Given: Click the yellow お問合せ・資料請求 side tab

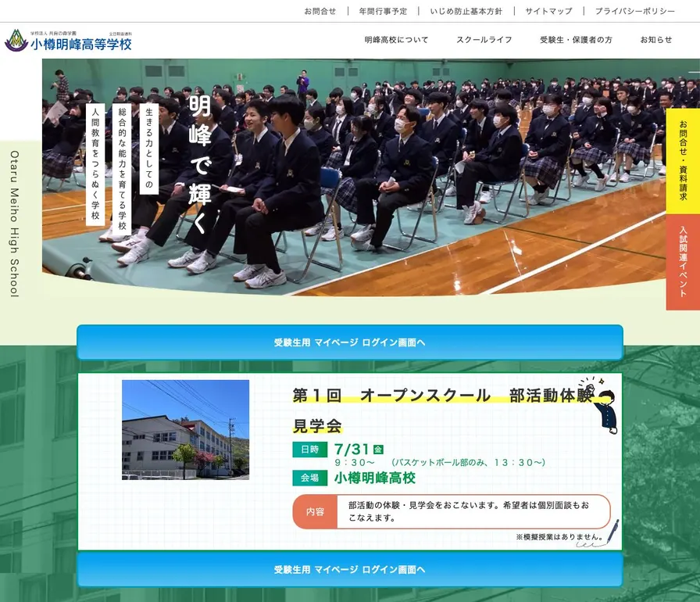Looking at the screenshot, I should (683, 161).
